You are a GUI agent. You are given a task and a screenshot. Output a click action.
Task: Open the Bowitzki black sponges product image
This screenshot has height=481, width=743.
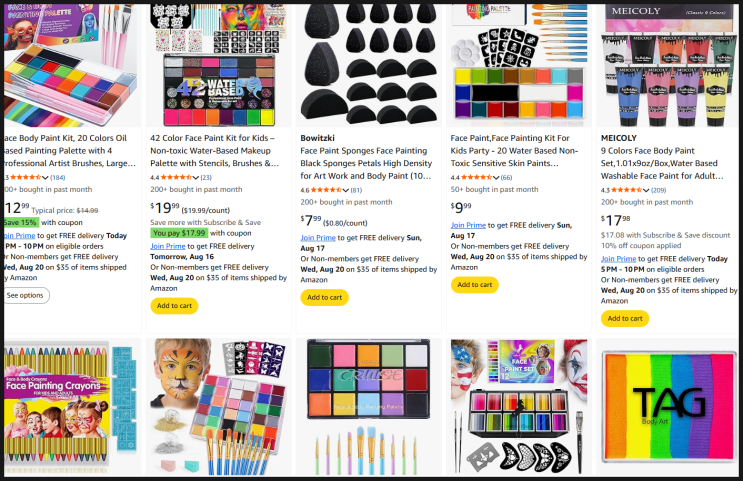click(369, 65)
